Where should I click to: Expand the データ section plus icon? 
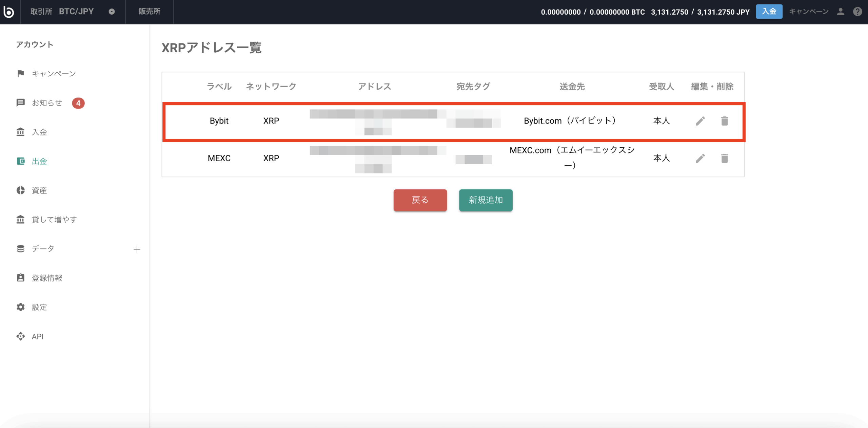point(137,249)
